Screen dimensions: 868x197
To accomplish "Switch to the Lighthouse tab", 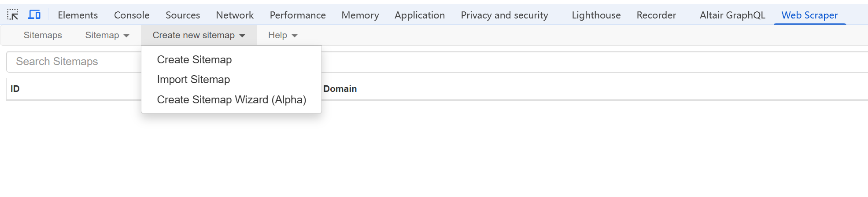I will coord(596,15).
